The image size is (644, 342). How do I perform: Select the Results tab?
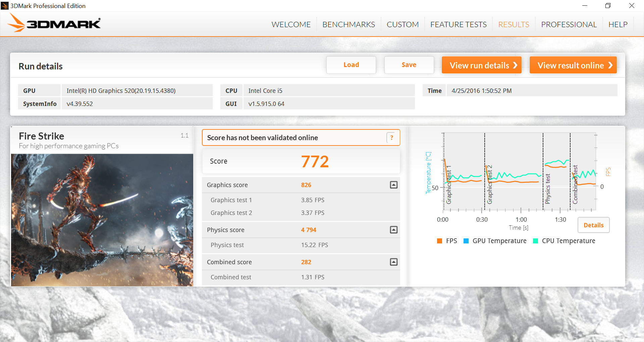[514, 24]
